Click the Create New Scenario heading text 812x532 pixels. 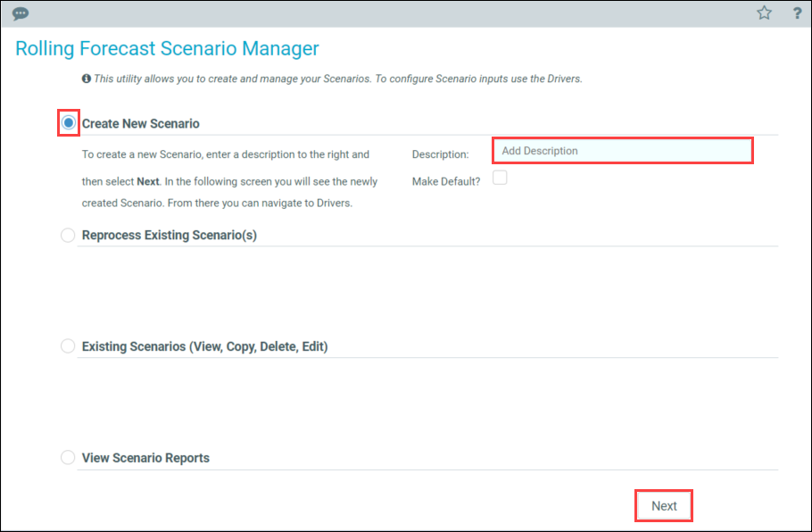pos(140,124)
